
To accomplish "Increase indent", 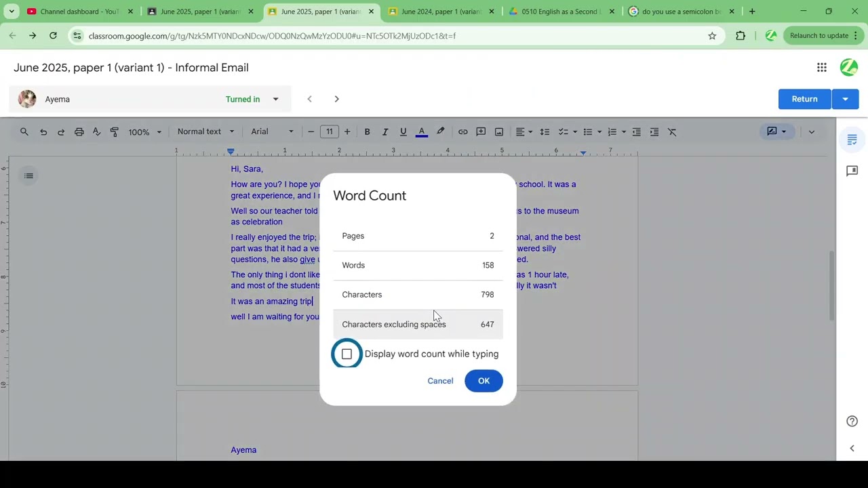I will (654, 131).
